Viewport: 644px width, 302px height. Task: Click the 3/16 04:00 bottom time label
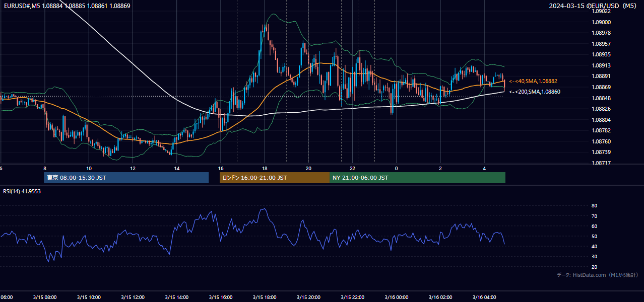[x=484, y=297]
